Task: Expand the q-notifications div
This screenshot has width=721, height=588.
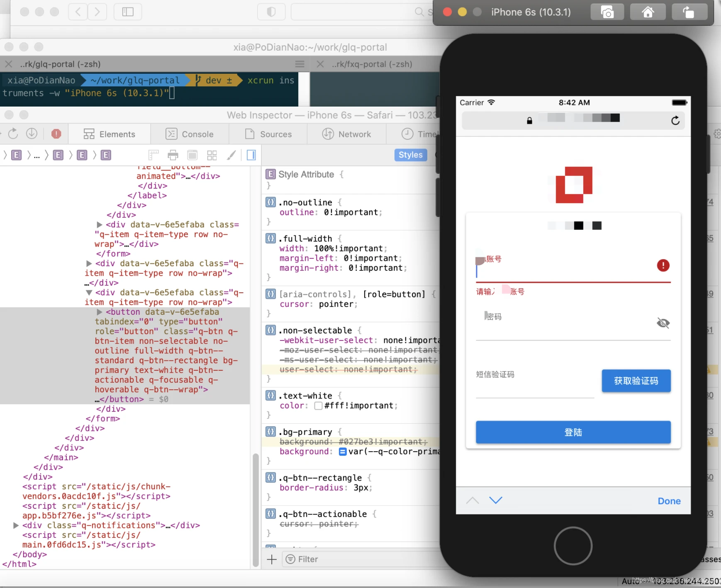Action: coord(16,525)
